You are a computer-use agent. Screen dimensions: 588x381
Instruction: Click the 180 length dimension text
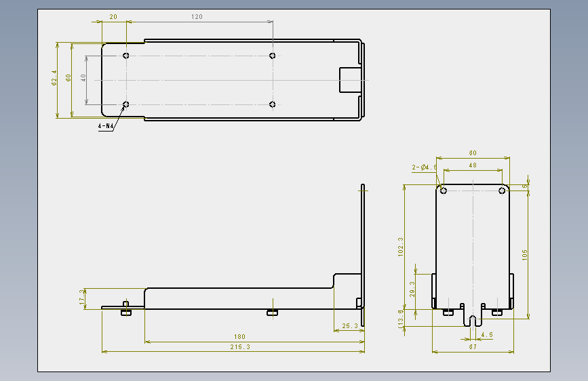coord(239,337)
